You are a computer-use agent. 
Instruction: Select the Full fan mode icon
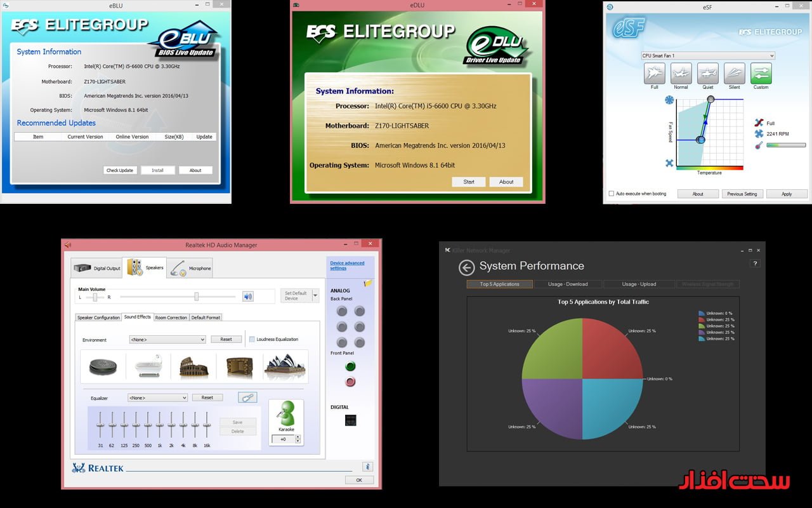(655, 73)
